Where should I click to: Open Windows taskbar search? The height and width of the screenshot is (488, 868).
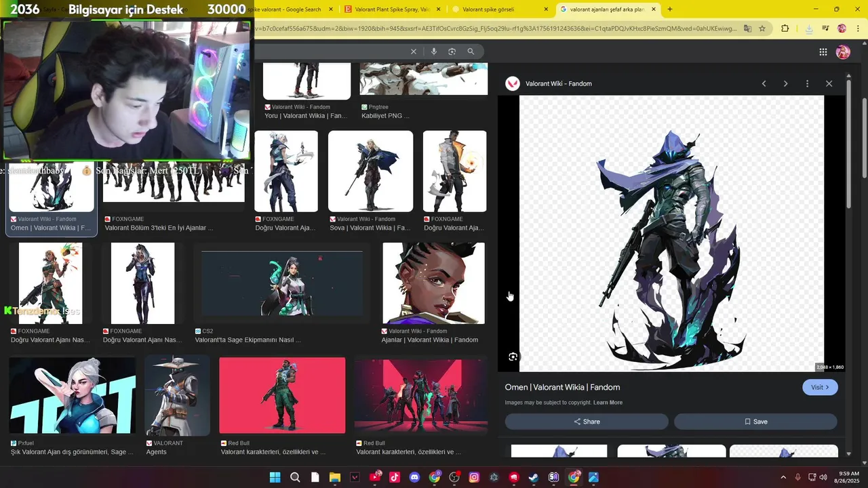click(295, 477)
